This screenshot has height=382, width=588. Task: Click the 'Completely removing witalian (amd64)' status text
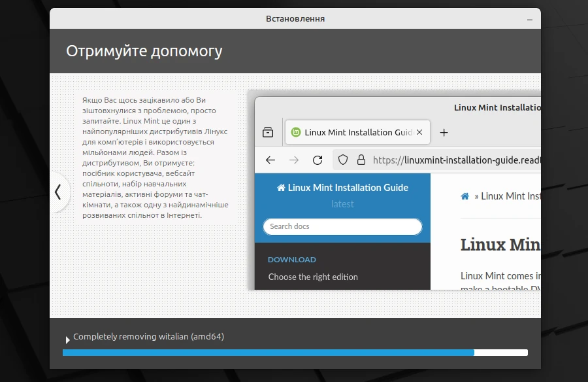point(148,336)
